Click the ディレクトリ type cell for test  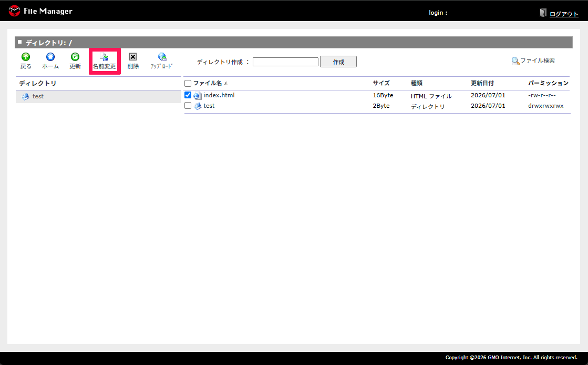[428, 107]
